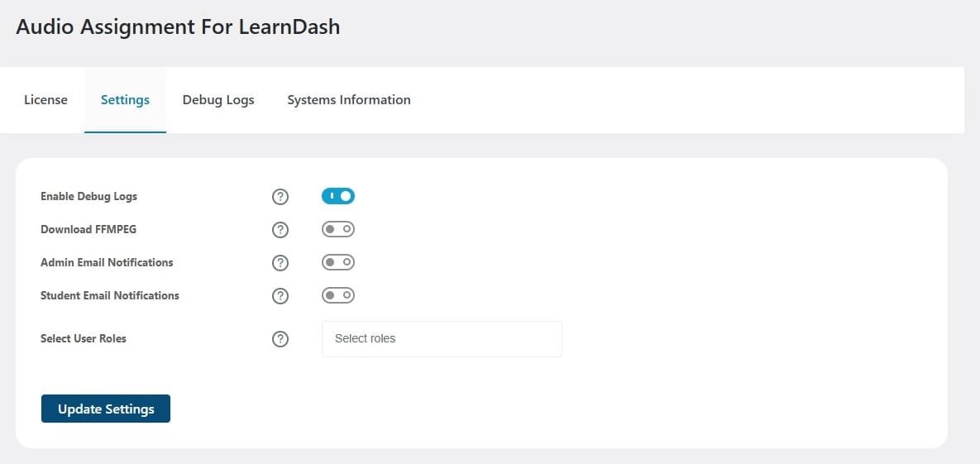This screenshot has width=980, height=464.
Task: Click the Student Email Notifications label
Action: (x=110, y=295)
